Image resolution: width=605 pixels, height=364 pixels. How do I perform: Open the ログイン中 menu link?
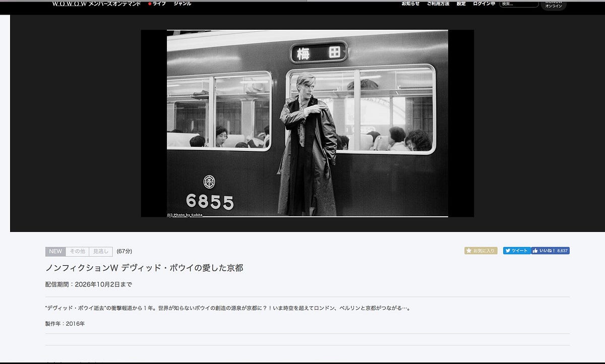click(484, 4)
